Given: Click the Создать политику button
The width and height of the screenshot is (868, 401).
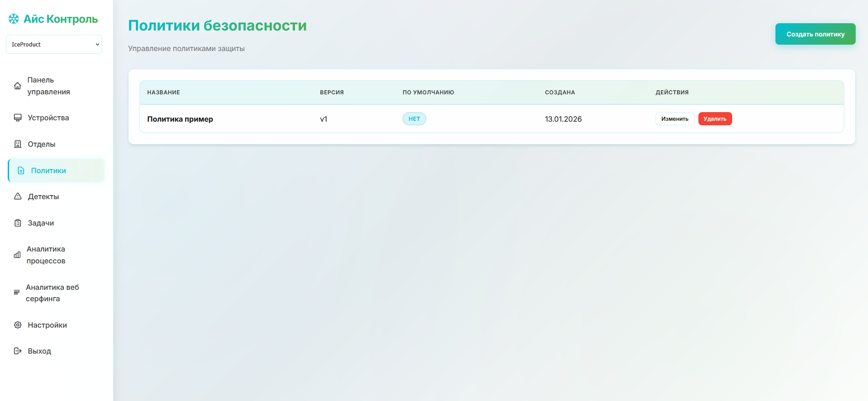Looking at the screenshot, I should (815, 34).
